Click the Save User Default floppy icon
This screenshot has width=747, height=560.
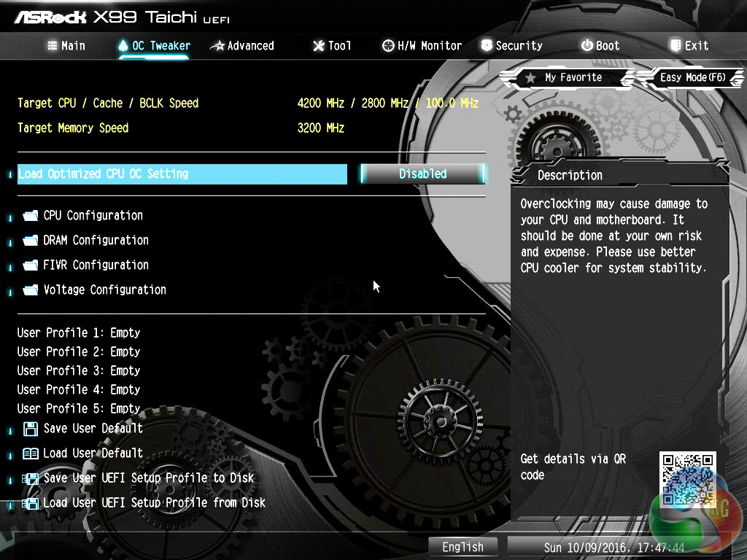pos(31,429)
